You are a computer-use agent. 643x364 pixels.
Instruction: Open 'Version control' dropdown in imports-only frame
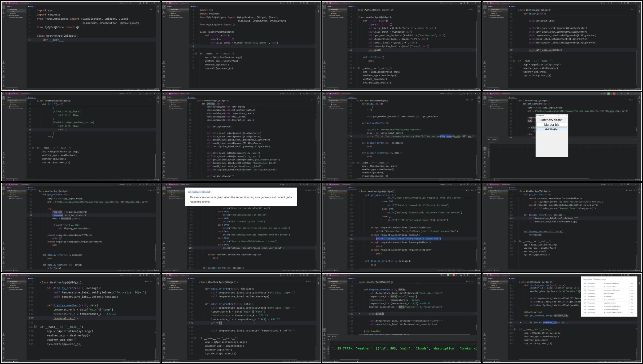(25, 3)
